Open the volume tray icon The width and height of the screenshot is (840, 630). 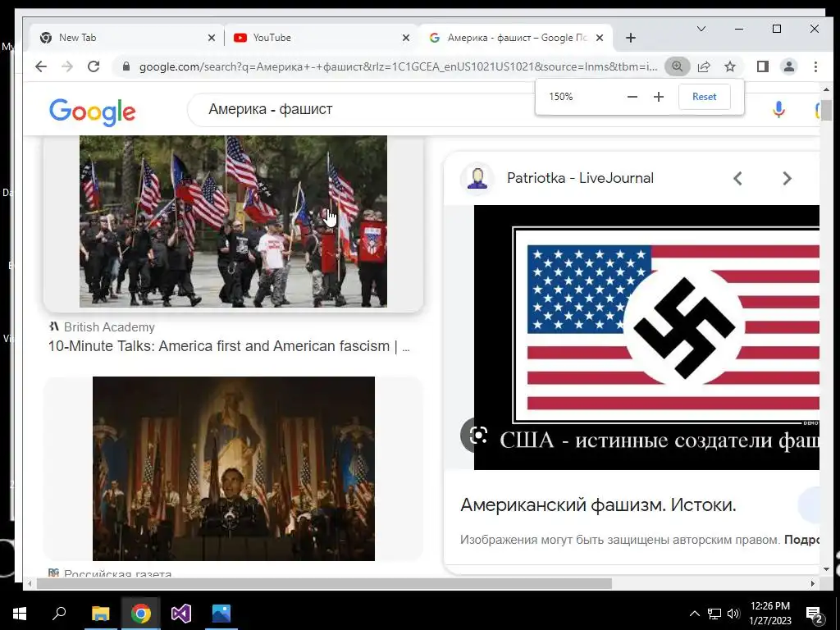[x=733, y=614]
